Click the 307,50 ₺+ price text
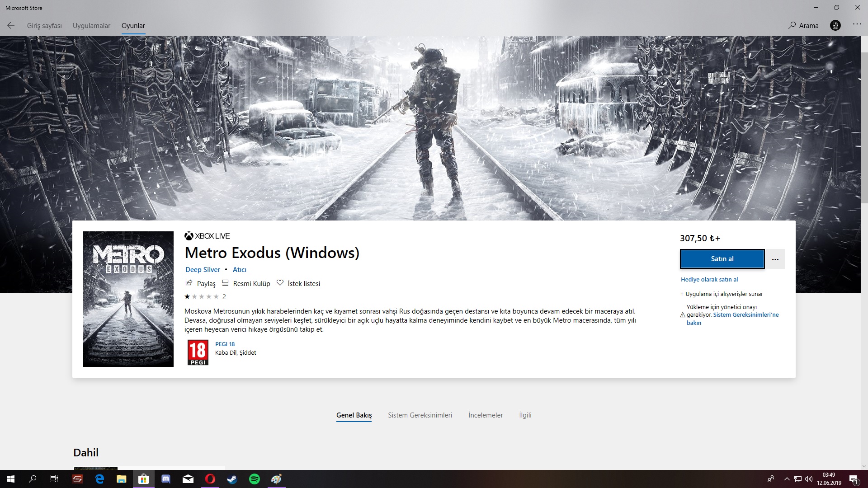 700,238
